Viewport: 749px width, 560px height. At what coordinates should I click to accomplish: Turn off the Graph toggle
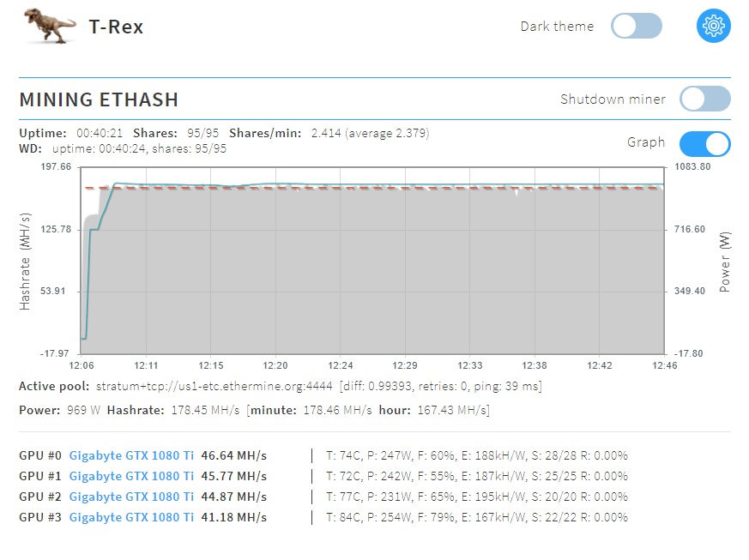point(705,144)
